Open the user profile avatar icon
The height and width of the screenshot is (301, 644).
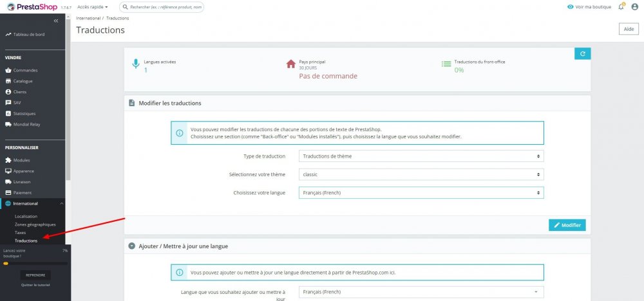tap(634, 7)
